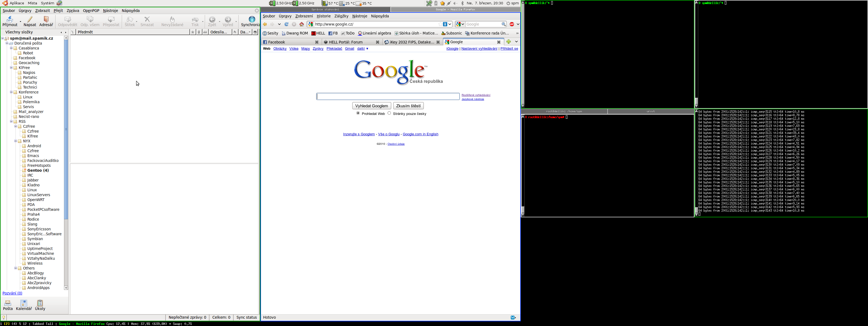
Task: Click the read-status glasses column header
Action: click(205, 32)
